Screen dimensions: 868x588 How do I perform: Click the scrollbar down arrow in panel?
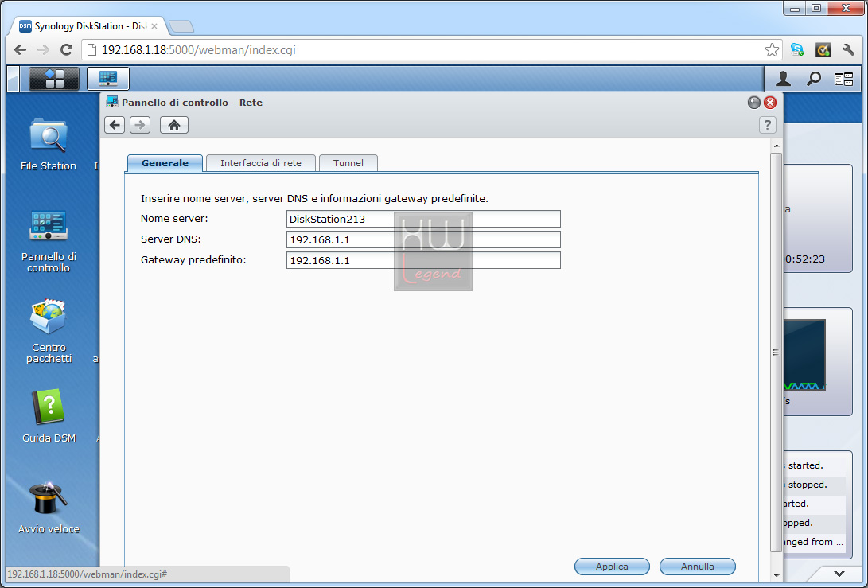click(x=776, y=576)
